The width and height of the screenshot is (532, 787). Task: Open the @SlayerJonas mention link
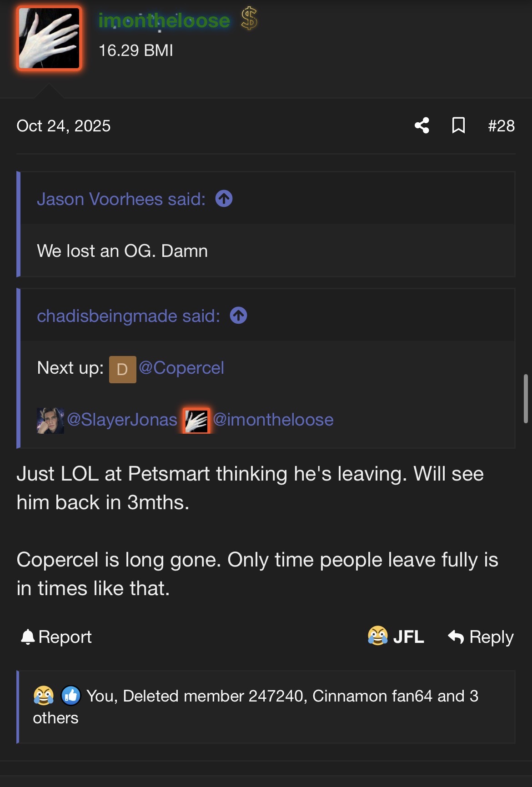(122, 420)
